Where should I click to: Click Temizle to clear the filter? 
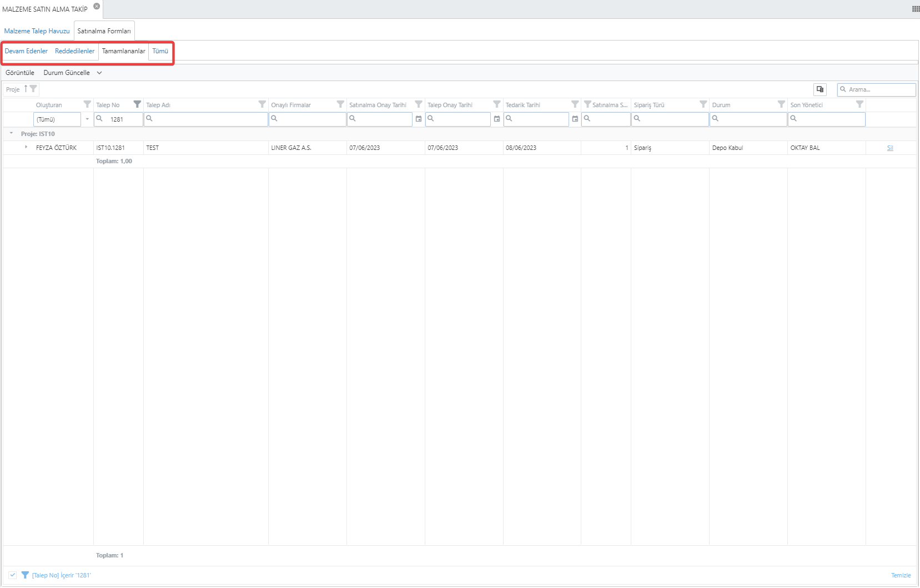click(901, 575)
